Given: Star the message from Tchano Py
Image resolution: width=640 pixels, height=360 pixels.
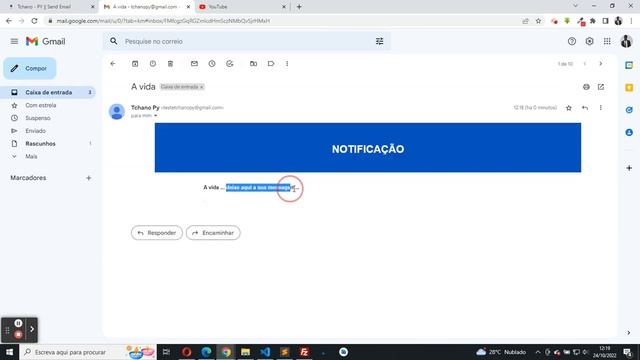Looking at the screenshot, I should point(569,108).
